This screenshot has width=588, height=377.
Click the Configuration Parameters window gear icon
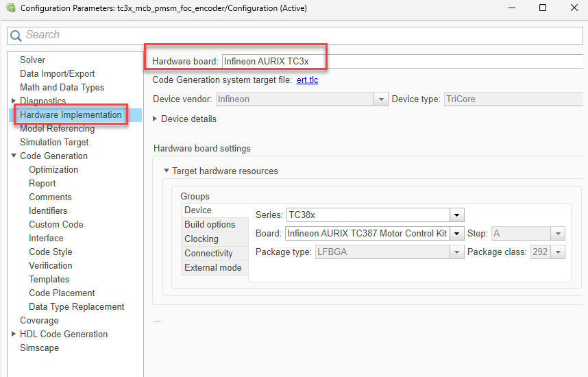pyautogui.click(x=10, y=8)
